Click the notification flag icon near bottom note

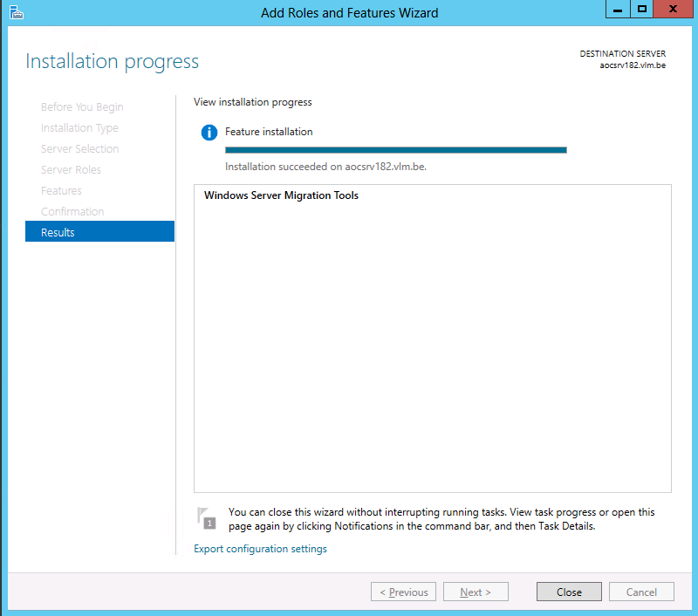click(207, 518)
